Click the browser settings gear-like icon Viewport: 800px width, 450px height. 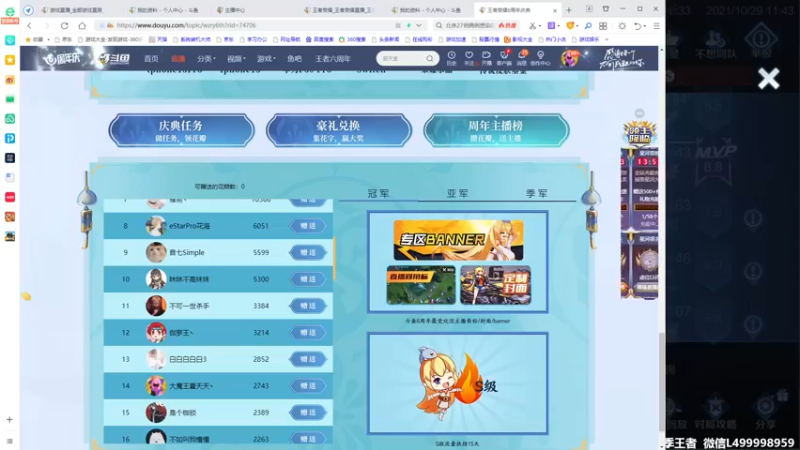click(622, 26)
